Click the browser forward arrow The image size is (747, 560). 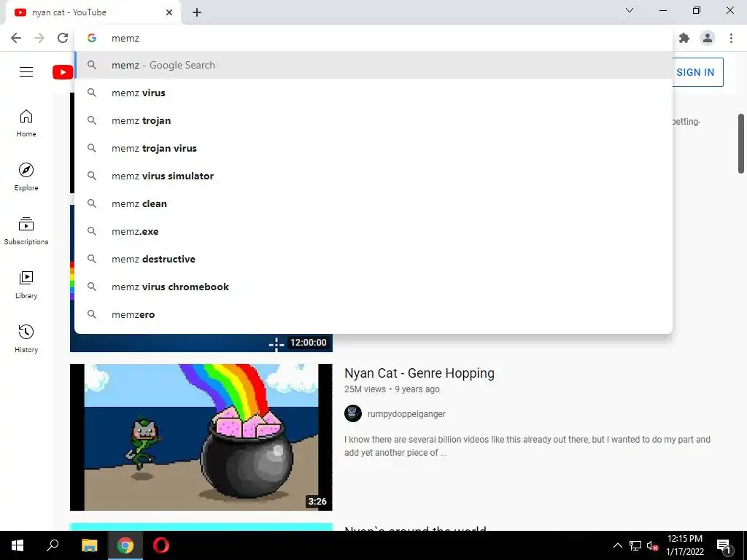point(39,38)
